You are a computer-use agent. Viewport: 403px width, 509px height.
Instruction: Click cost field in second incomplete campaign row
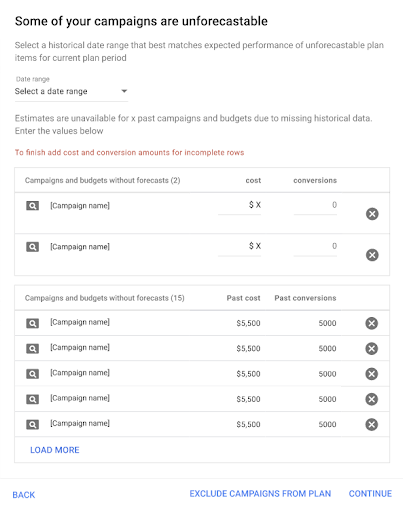(239, 246)
